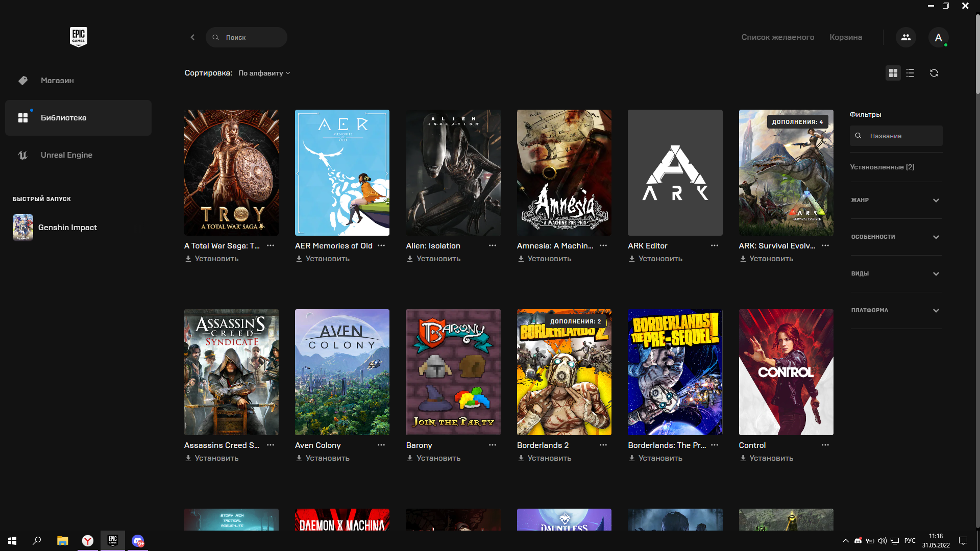980x551 pixels.
Task: Expand the ЖАНР filter
Action: (x=896, y=200)
